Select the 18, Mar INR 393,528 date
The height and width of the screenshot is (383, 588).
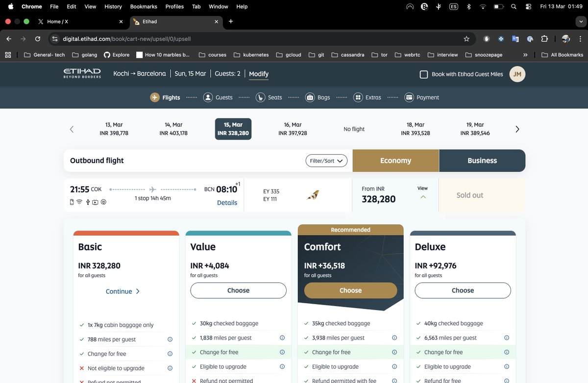tap(416, 129)
